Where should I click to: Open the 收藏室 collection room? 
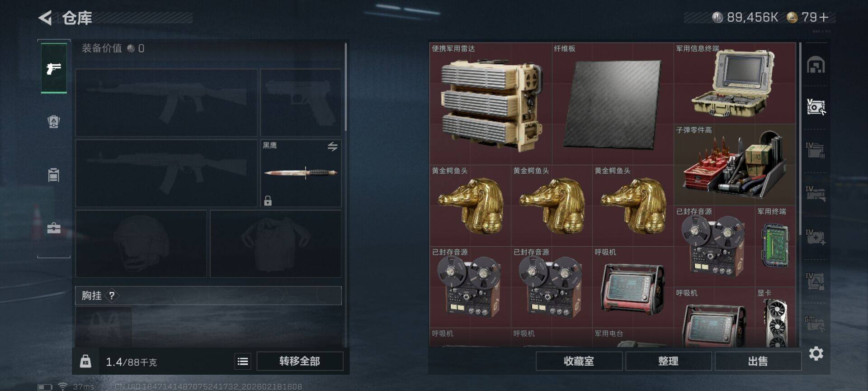pyautogui.click(x=579, y=361)
